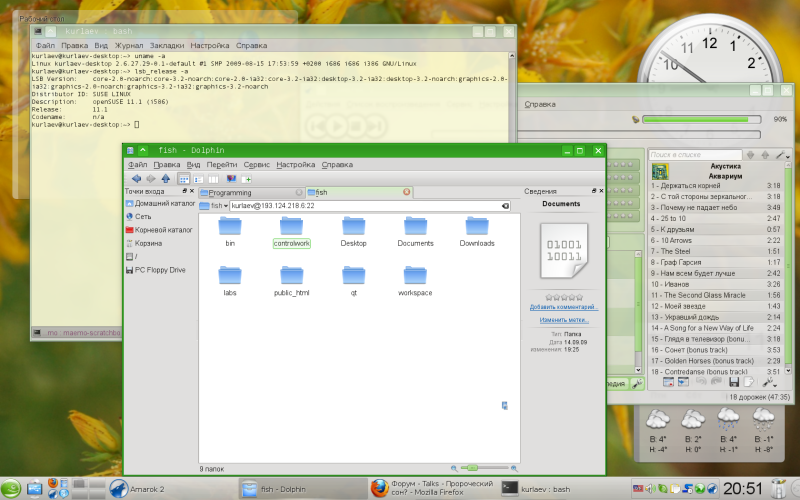
Task: Click Amarok playlist scrollbar
Action: (787, 268)
